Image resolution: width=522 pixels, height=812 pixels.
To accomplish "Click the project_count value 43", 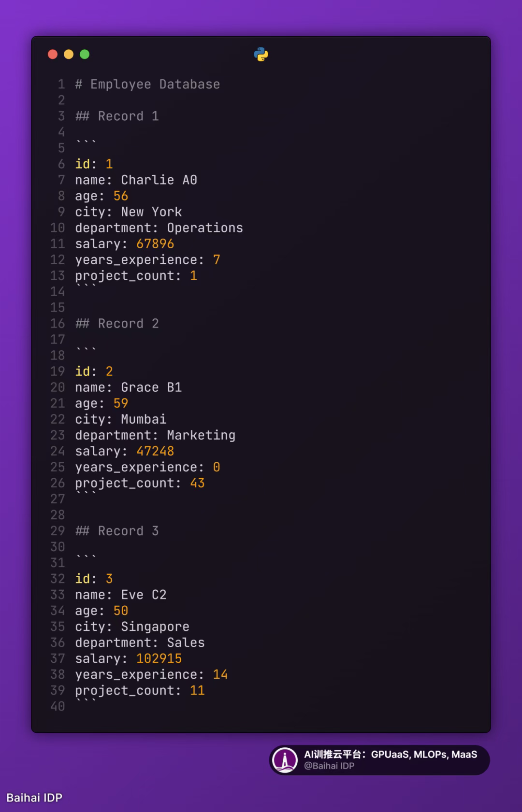I will 197,483.
